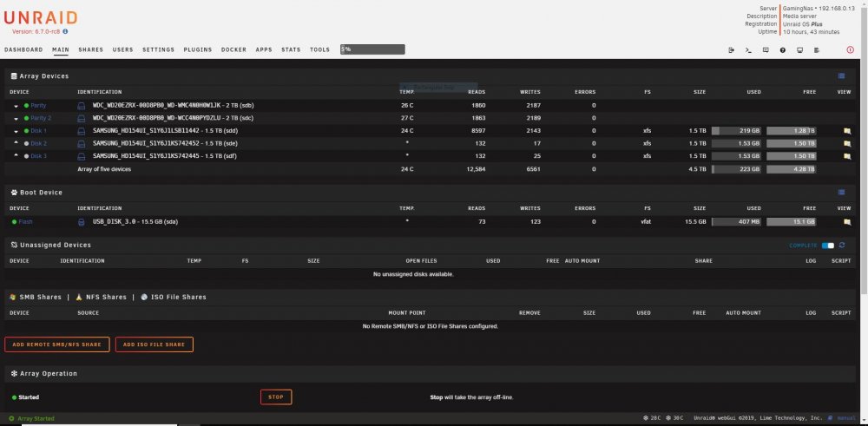Open help via the question mark icon
The width and height of the screenshot is (868, 426).
pyautogui.click(x=783, y=49)
